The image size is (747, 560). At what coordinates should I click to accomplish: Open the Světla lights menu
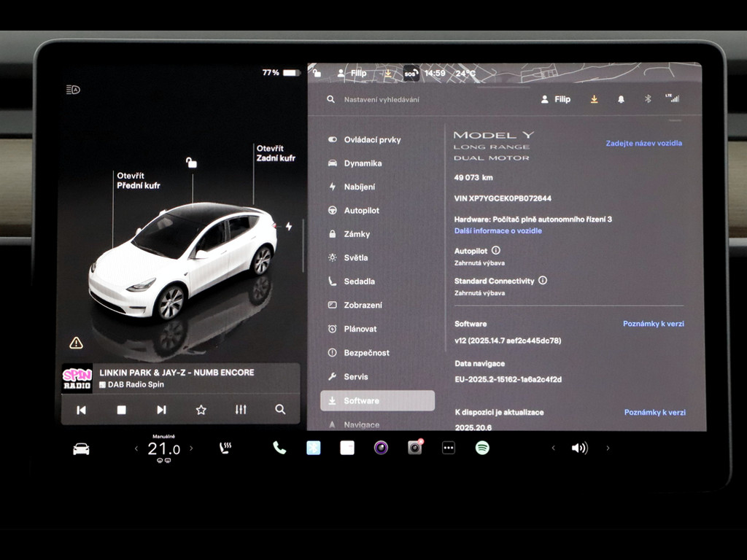click(x=348, y=257)
